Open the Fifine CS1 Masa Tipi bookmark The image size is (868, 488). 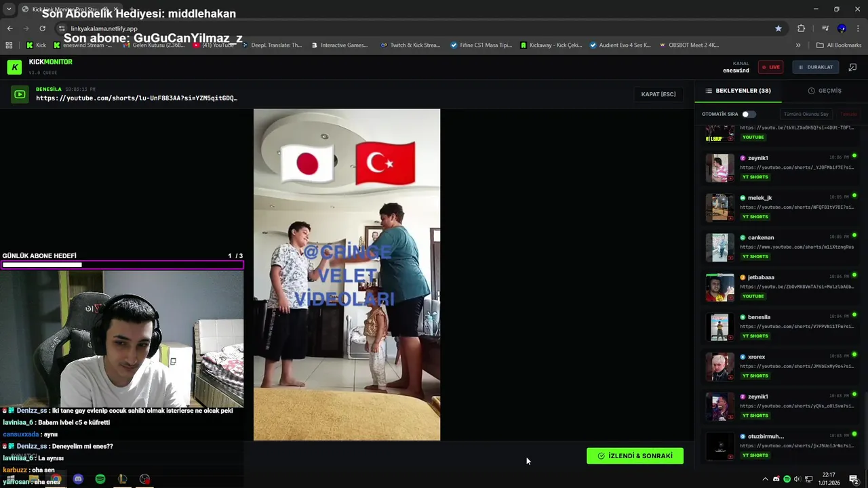click(481, 45)
